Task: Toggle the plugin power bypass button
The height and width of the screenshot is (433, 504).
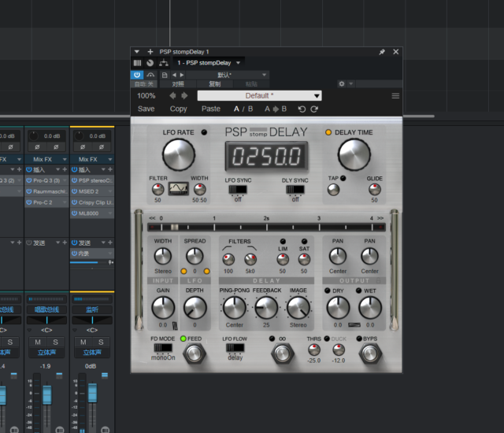Action: [138, 75]
